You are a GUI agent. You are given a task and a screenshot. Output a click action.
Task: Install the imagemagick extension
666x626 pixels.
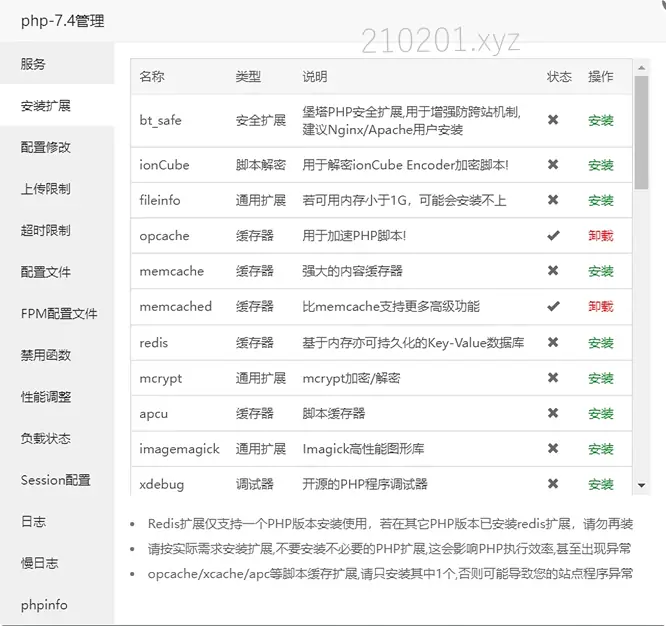point(601,449)
